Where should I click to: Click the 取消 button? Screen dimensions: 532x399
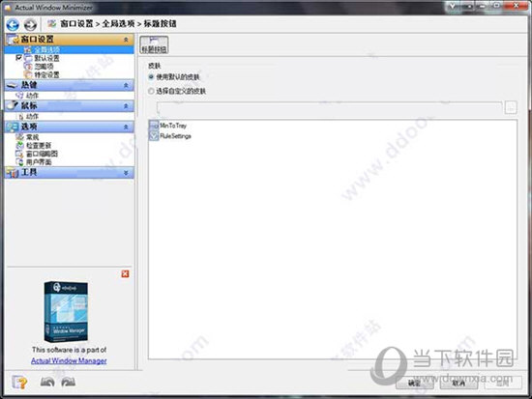459,384
